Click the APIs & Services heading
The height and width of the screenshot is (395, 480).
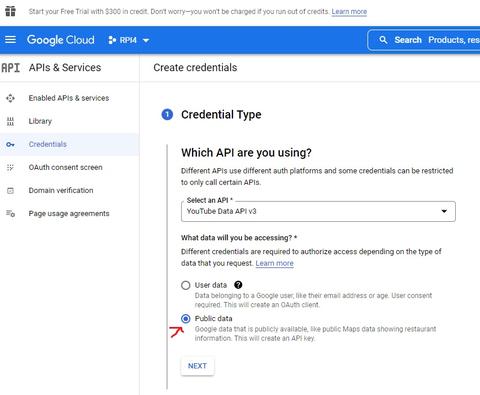(x=65, y=68)
